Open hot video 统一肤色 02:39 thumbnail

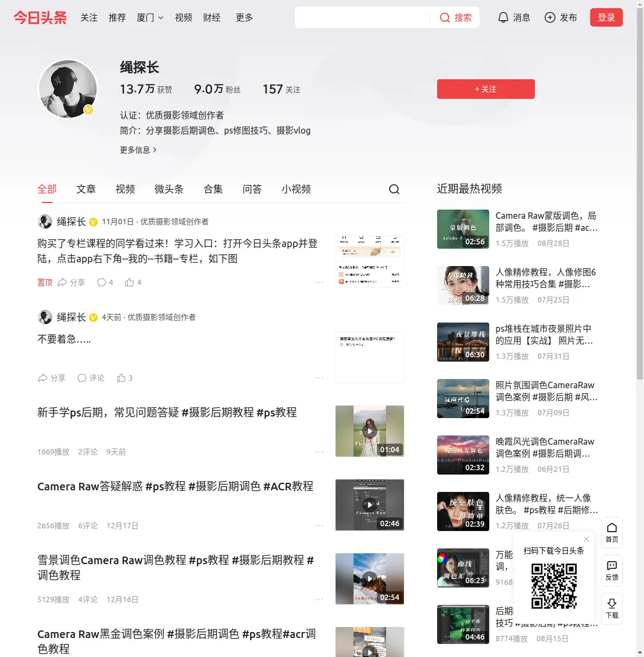463,511
